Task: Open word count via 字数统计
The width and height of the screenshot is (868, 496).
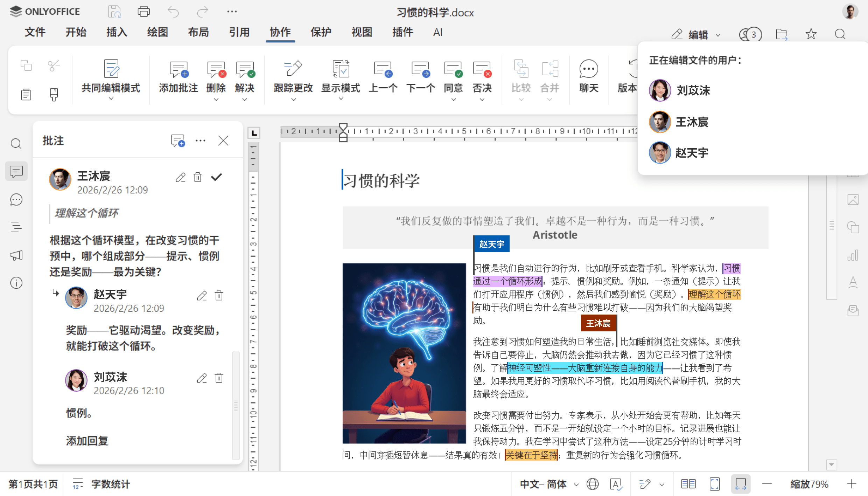Action: (x=110, y=484)
